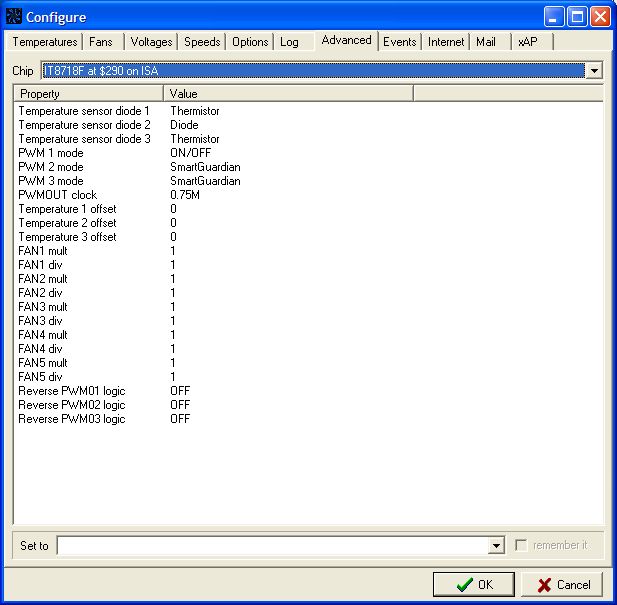The image size is (617, 605).
Task: Select the FAN5 div property
Action: (x=40, y=377)
